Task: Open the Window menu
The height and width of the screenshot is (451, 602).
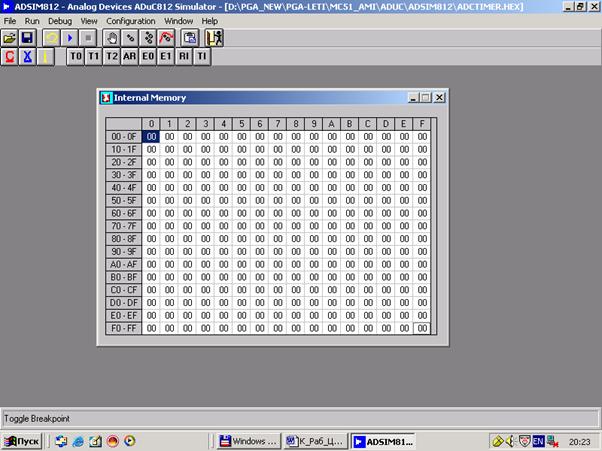Action: click(x=178, y=20)
